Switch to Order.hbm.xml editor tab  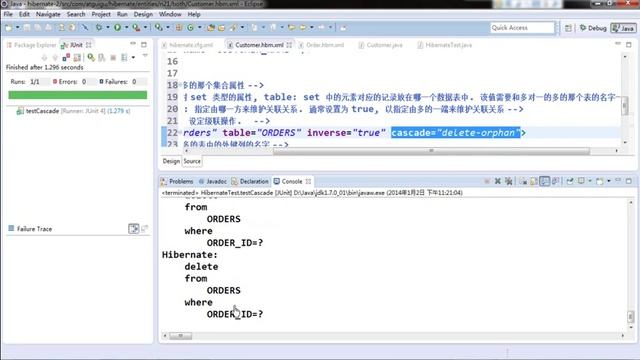point(321,45)
